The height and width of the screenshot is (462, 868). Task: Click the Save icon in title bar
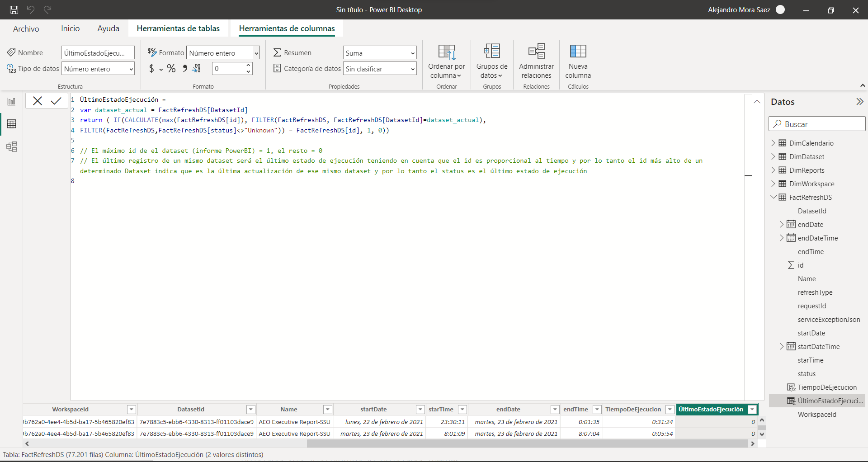point(14,9)
